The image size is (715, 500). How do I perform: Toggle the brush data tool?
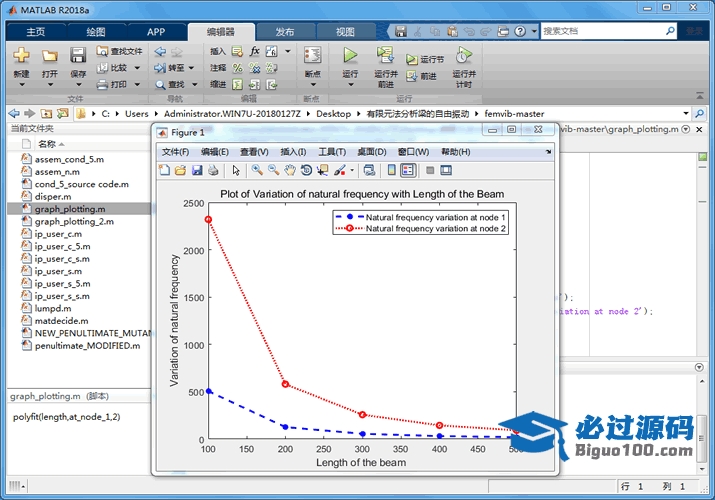340,170
